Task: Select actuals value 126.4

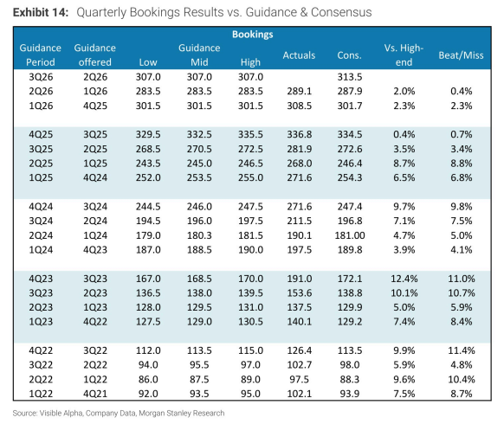Action: click(300, 350)
